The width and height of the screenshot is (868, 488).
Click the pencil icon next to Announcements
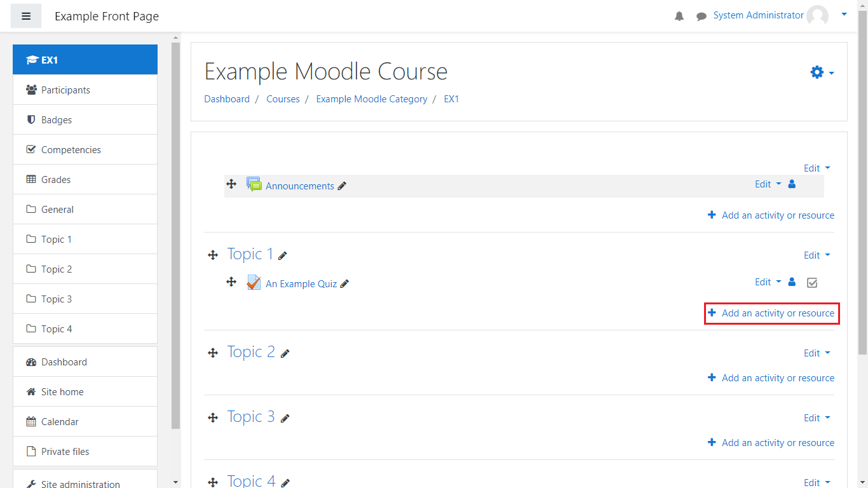point(342,186)
